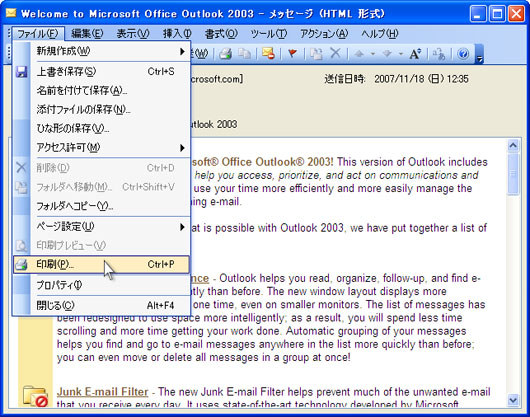This screenshot has width=530, height=417.
Task: Click the Next Item down-arrow icon
Action: click(387, 54)
